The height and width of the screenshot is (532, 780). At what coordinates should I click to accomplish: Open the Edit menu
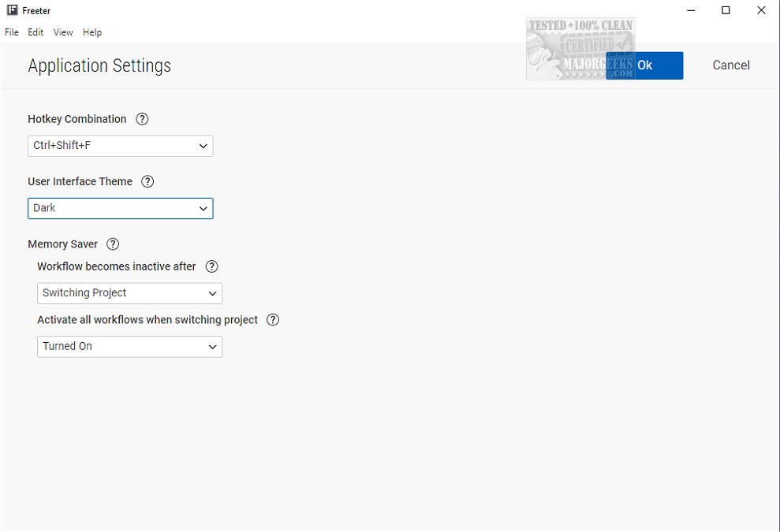[x=35, y=32]
